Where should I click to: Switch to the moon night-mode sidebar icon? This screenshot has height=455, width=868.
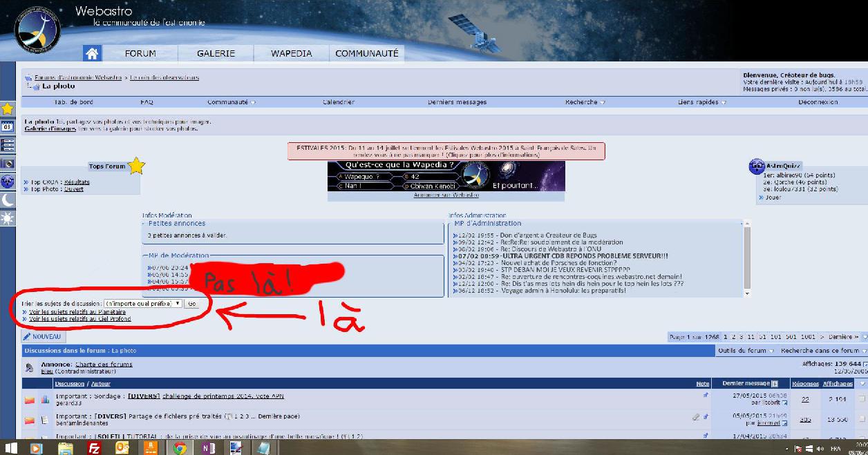pyautogui.click(x=8, y=200)
